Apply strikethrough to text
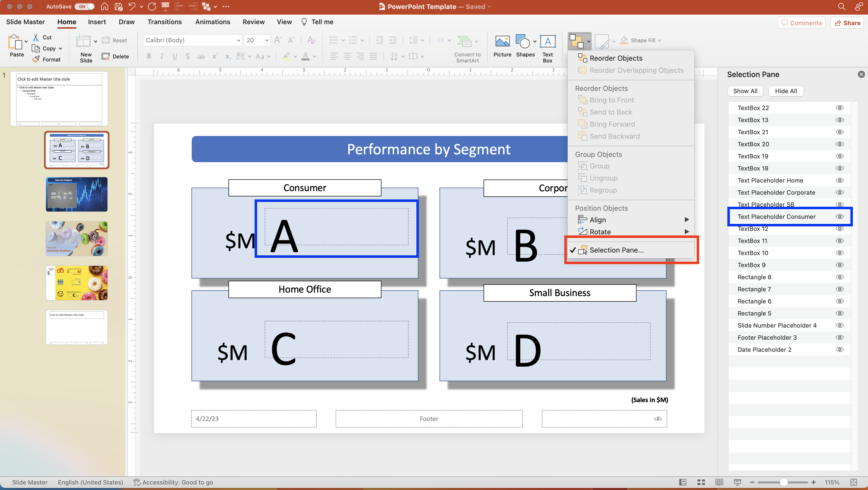868x490 pixels. click(201, 56)
